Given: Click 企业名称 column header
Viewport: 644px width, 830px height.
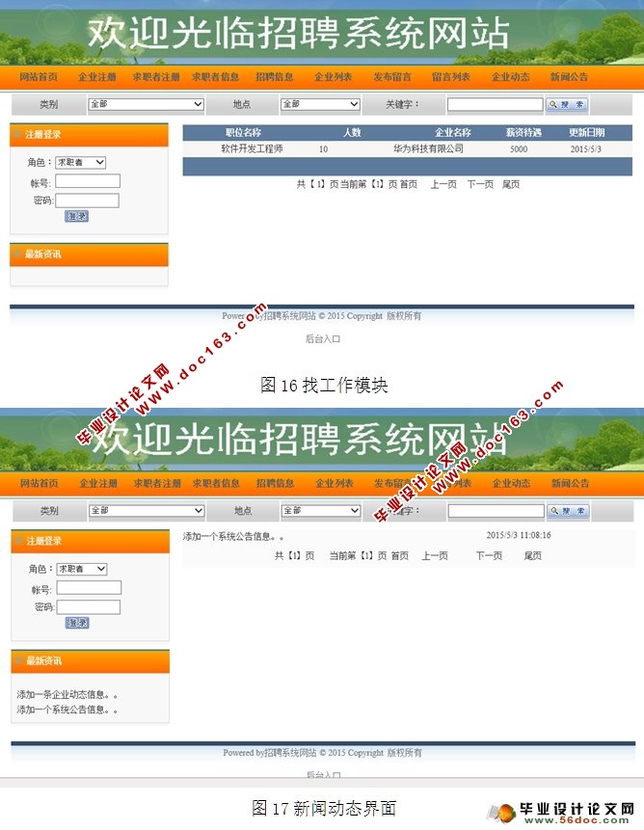Looking at the screenshot, I should [453, 132].
